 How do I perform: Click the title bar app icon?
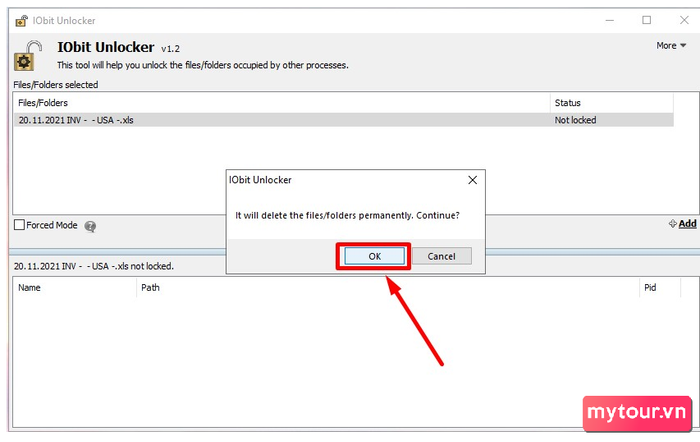[21, 21]
